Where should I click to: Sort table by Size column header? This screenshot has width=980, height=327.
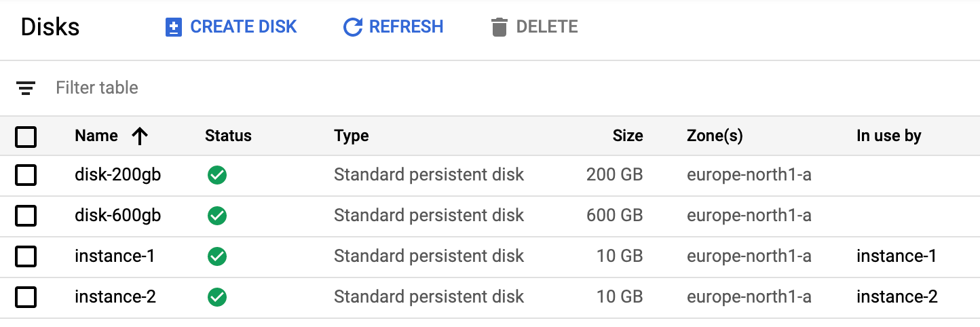tap(627, 136)
